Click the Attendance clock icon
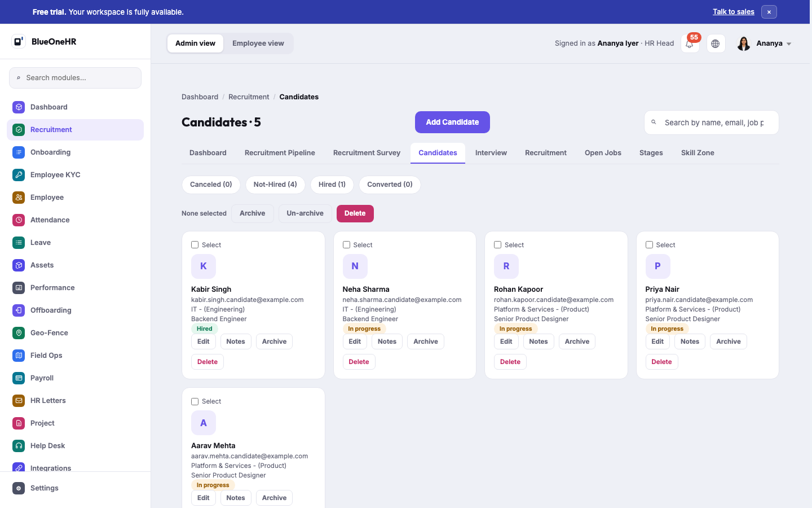This screenshot has width=812, height=508. [x=19, y=220]
